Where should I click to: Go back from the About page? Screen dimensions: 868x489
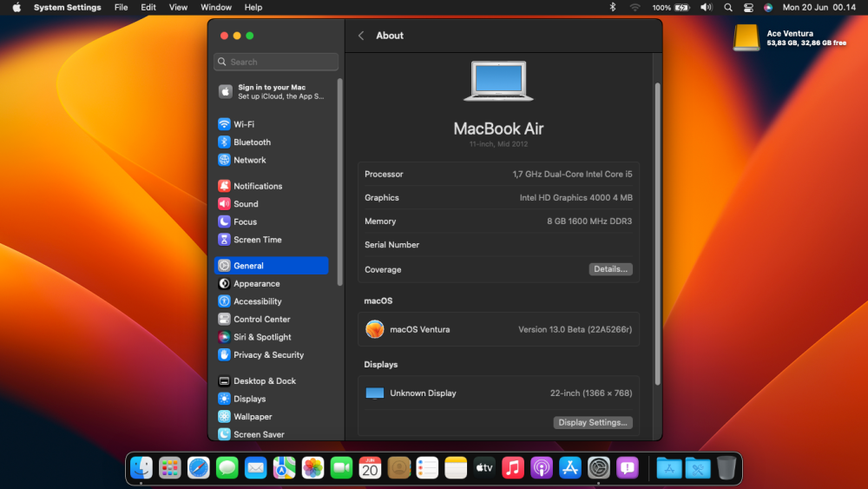click(361, 36)
